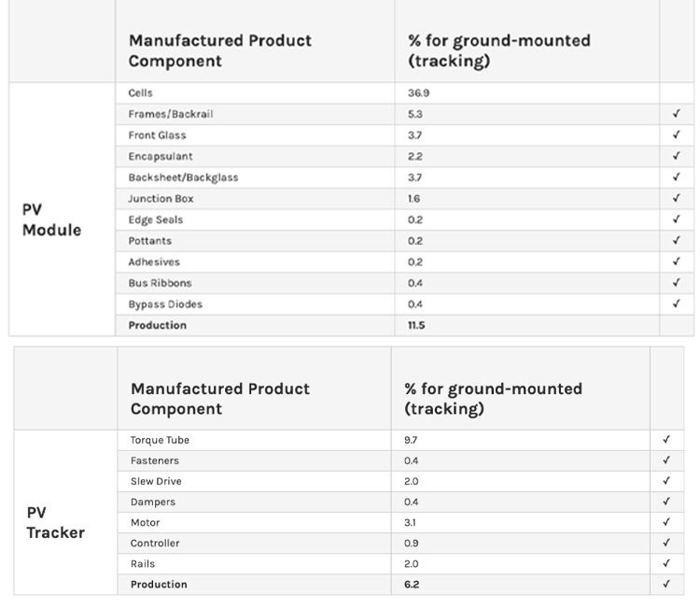
Task: Select the checkmark in the Junction Box row
Action: (677, 198)
